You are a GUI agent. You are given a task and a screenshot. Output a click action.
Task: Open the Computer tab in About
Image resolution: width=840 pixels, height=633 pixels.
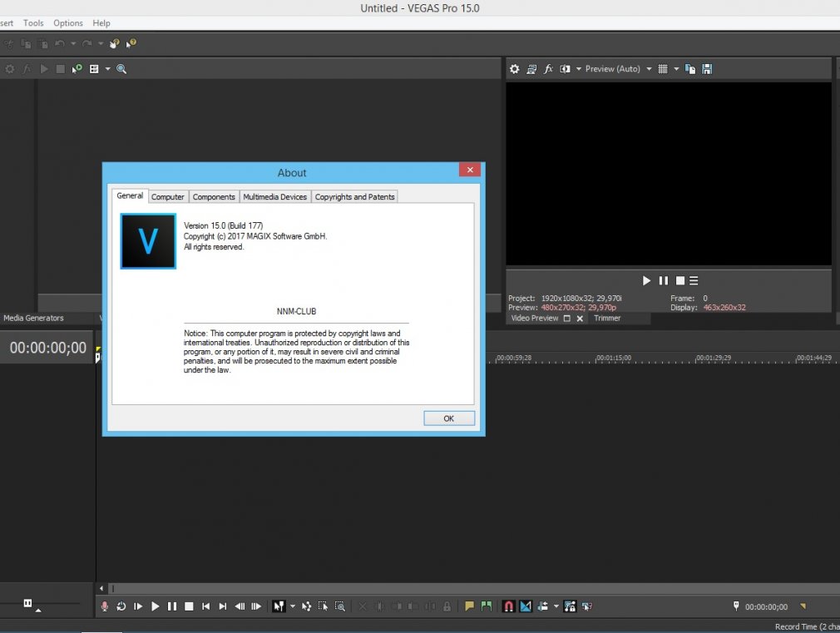coord(168,196)
